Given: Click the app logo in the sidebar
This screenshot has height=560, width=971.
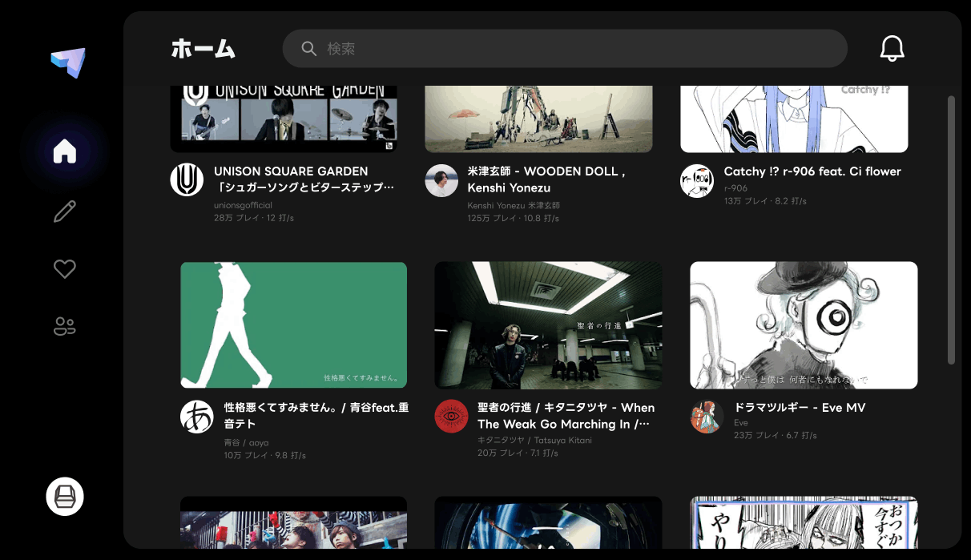Looking at the screenshot, I should (x=68, y=62).
